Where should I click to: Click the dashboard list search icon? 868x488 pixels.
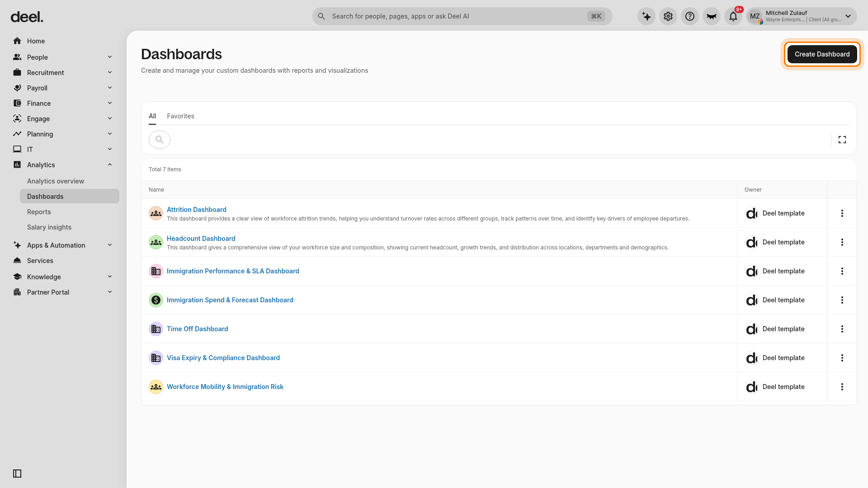tap(160, 140)
